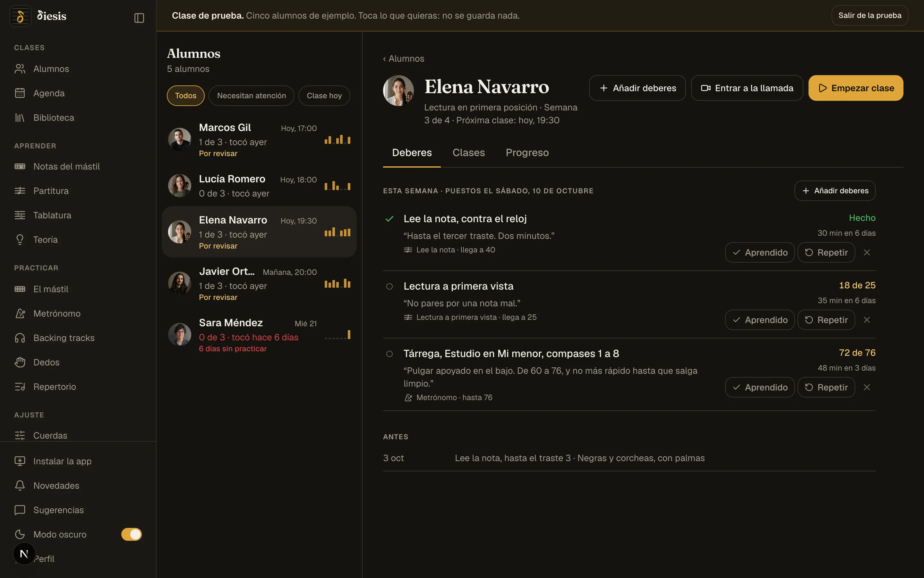The width and height of the screenshot is (924, 578).
Task: Mark Tárrega Estudio as Aprendido
Action: click(760, 387)
